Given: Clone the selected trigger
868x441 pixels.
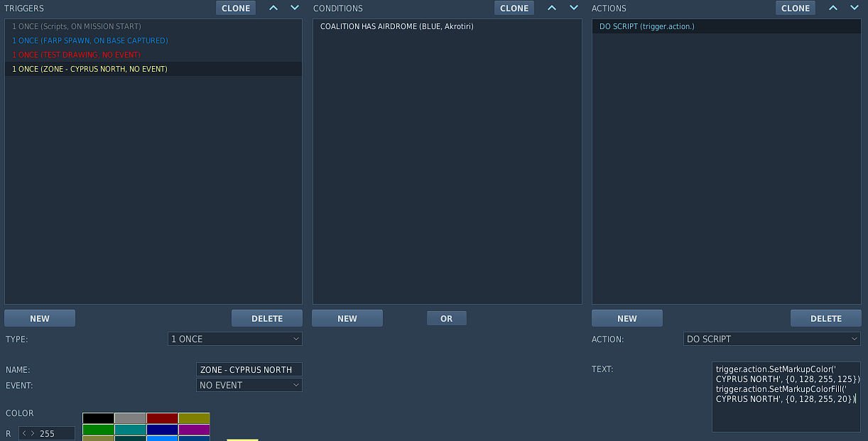Looking at the screenshot, I should point(236,8).
